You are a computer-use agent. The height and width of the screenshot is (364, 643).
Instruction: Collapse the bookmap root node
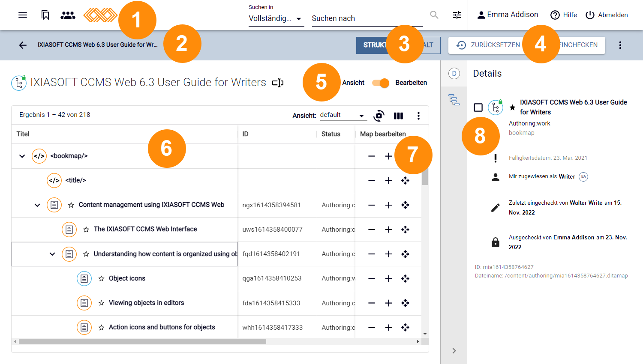click(x=22, y=156)
